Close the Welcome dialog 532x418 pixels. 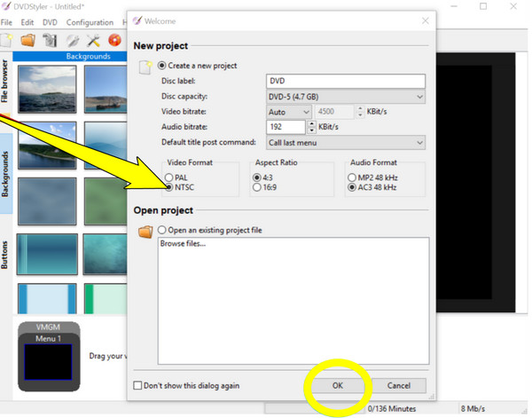click(x=425, y=21)
